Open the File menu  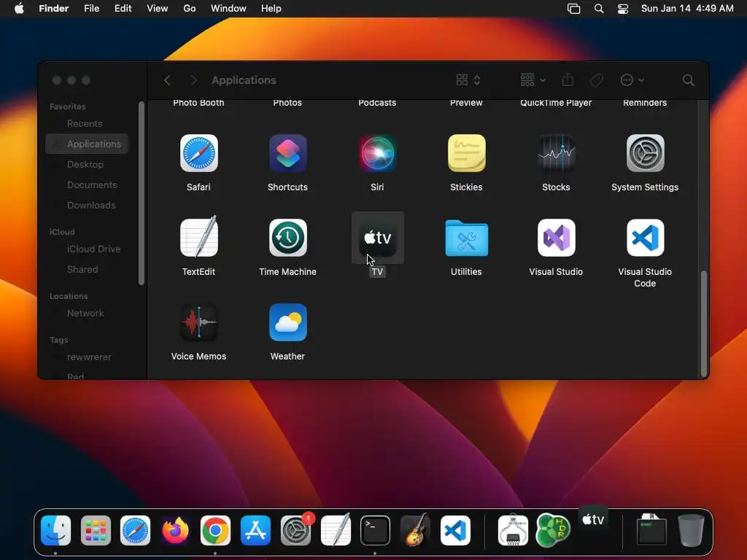[x=91, y=9]
